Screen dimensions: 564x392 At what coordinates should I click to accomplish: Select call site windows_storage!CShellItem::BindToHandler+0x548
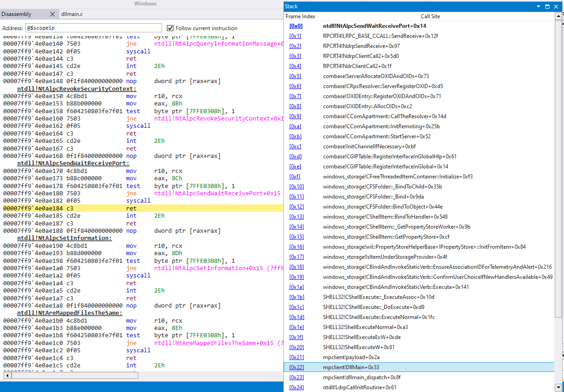[385, 217]
